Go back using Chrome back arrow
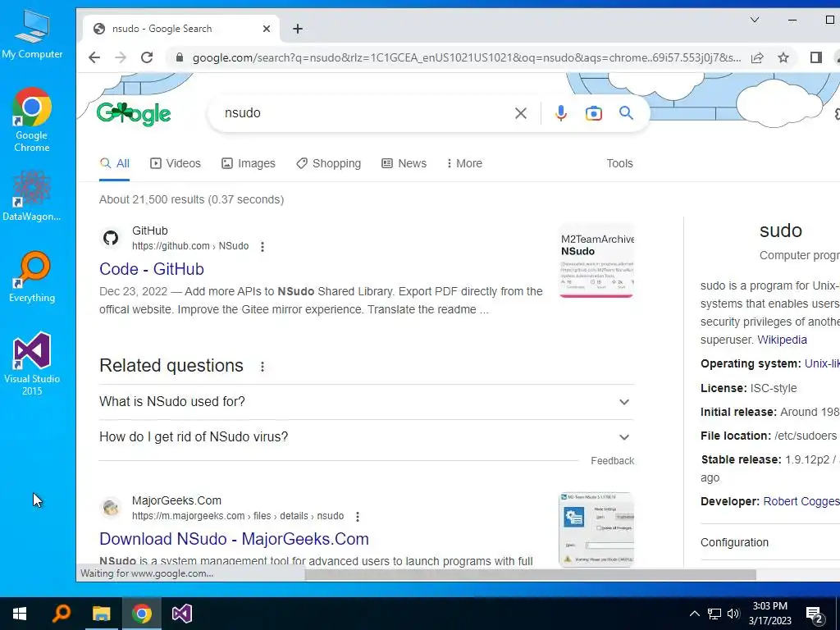Screen dimensions: 840x630 click(94, 57)
